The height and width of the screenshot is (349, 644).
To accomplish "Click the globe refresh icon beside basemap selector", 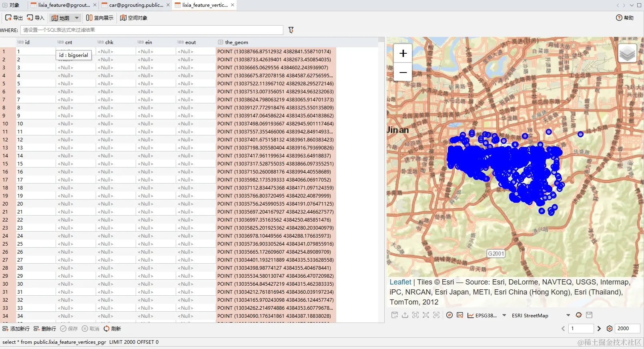I will point(579,315).
